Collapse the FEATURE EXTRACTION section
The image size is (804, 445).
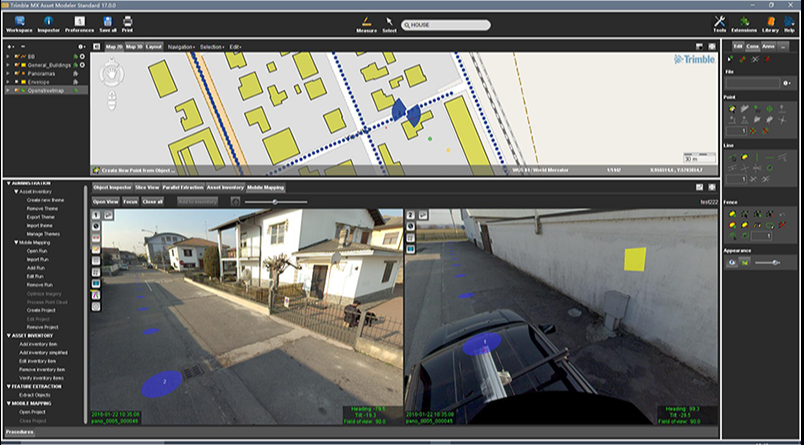coord(9,386)
